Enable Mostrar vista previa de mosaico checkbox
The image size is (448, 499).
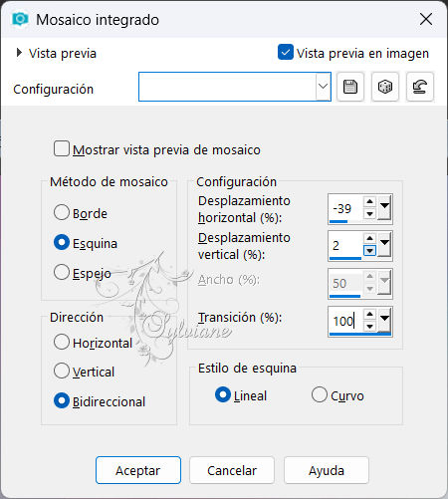click(62, 148)
